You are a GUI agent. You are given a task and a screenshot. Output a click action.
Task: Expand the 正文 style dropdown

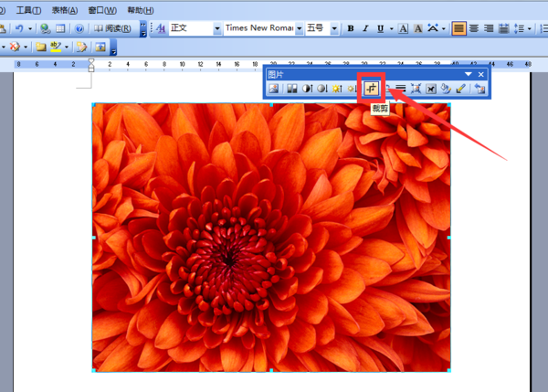217,28
